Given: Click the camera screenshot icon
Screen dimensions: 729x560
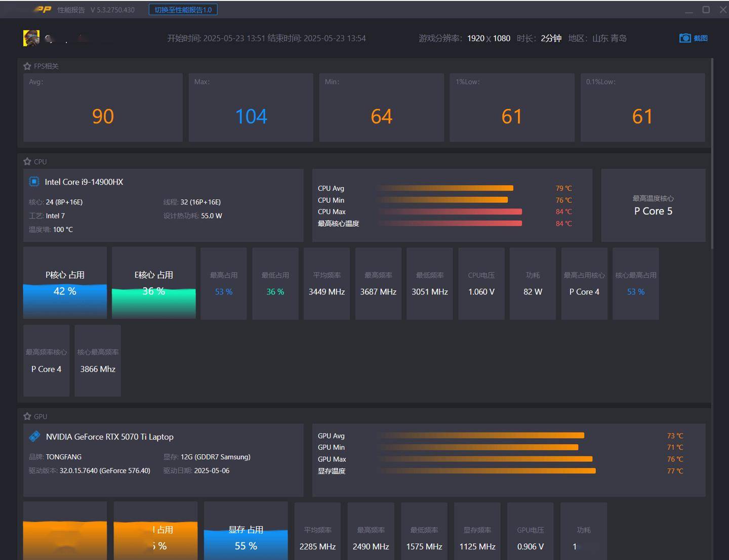Looking at the screenshot, I should pyautogui.click(x=684, y=38).
